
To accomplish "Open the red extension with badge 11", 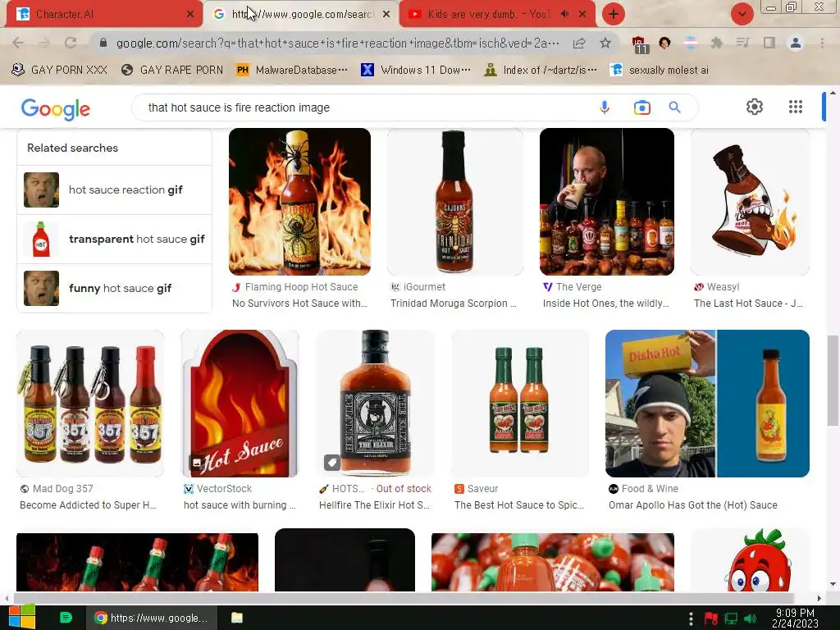I will pos(639,44).
